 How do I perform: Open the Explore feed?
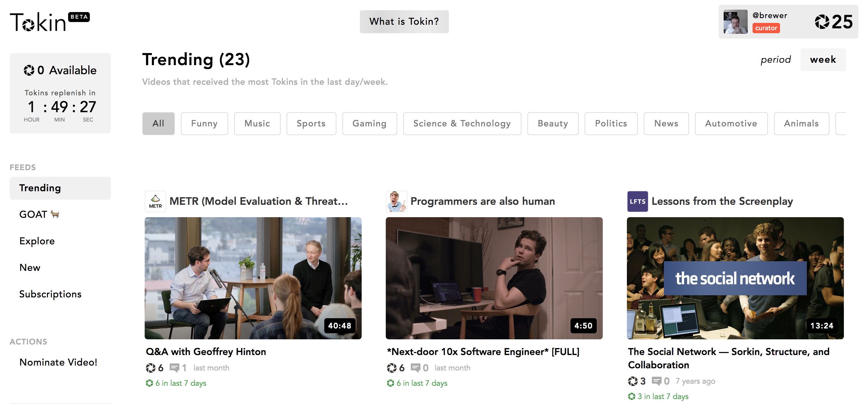(60, 241)
